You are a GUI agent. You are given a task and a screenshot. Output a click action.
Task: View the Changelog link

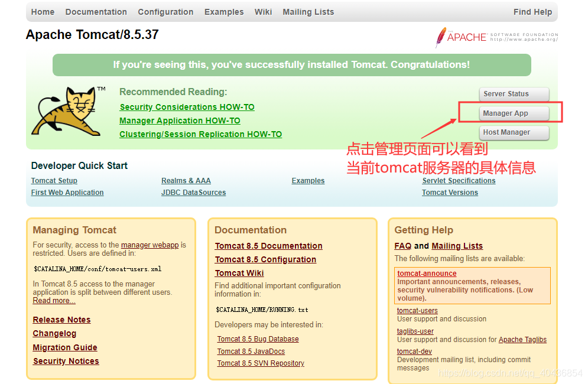click(54, 333)
